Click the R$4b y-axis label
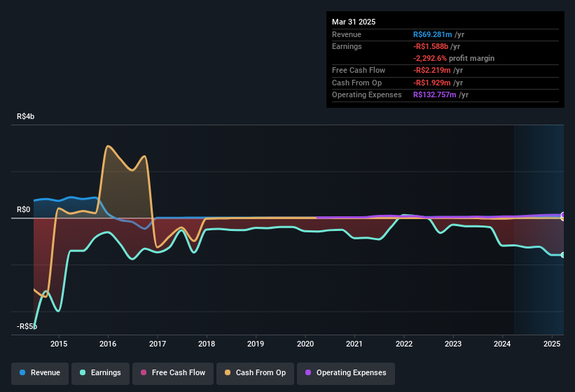The width and height of the screenshot is (575, 392). click(x=26, y=116)
